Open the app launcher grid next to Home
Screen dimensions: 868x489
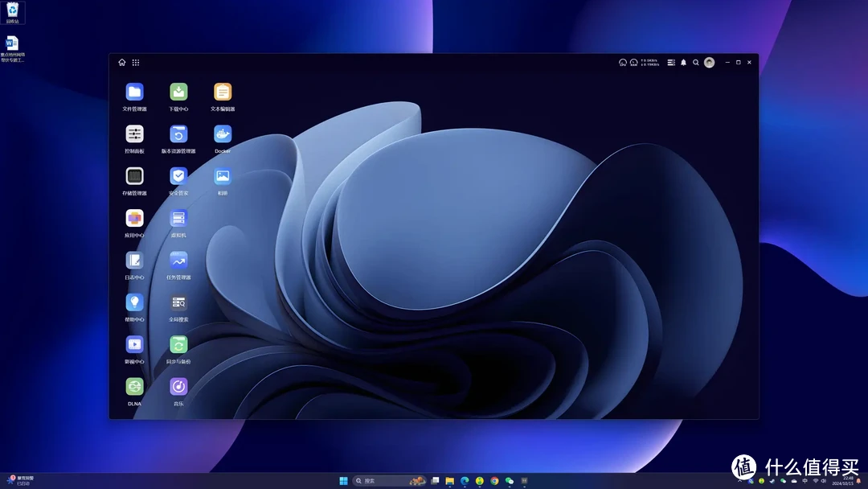point(136,62)
